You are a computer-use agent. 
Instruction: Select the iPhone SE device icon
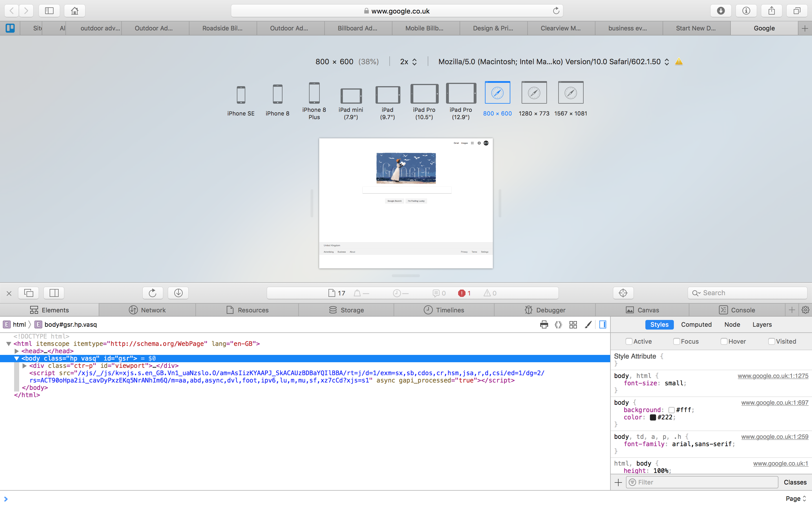(240, 95)
